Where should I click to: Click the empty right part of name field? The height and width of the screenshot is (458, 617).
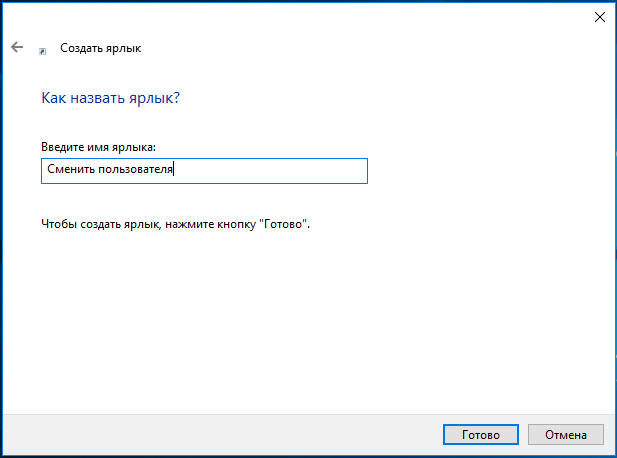pyautogui.click(x=272, y=171)
